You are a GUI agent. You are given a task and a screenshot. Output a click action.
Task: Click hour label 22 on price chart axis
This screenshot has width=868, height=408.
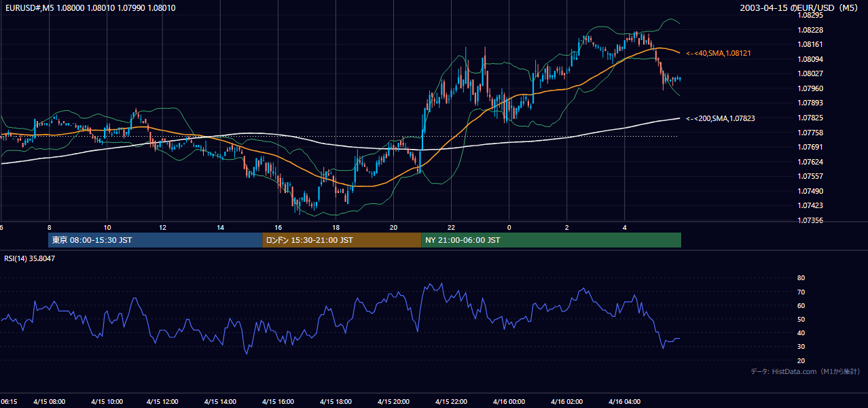click(x=451, y=226)
